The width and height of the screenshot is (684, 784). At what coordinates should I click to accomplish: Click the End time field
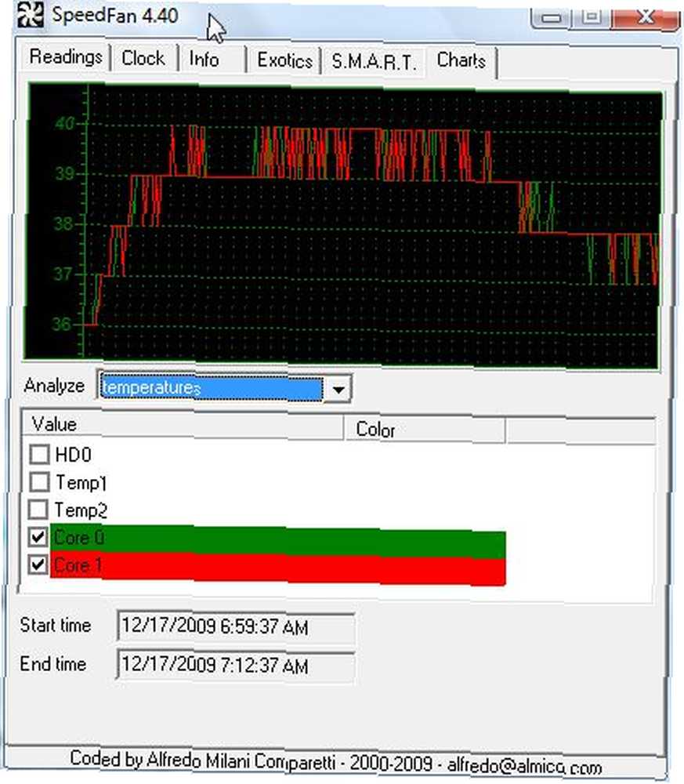pyautogui.click(x=235, y=666)
